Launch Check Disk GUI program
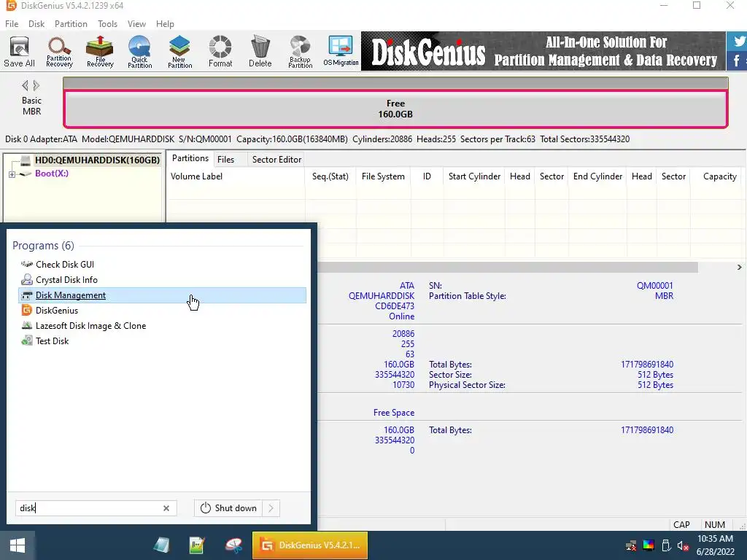 162,264
